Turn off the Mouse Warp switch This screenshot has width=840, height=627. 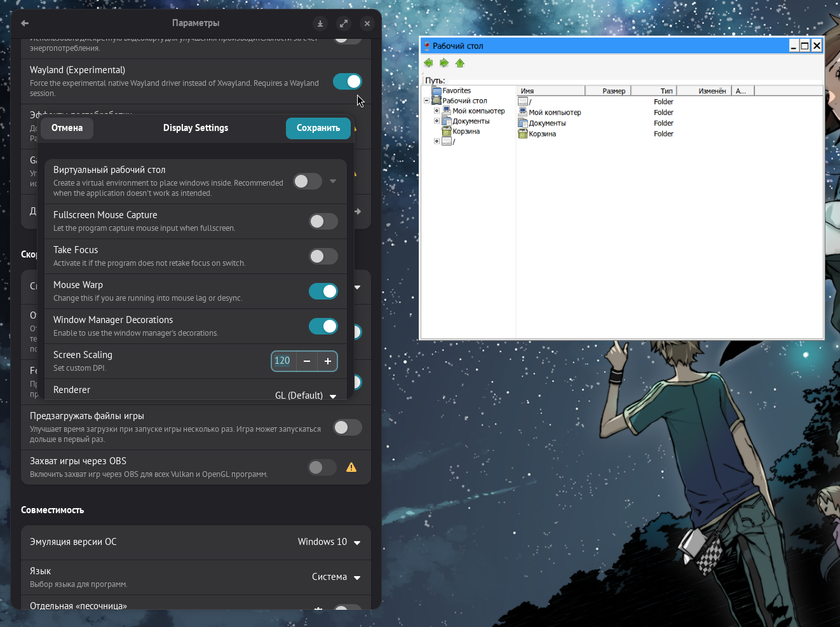pyautogui.click(x=323, y=291)
